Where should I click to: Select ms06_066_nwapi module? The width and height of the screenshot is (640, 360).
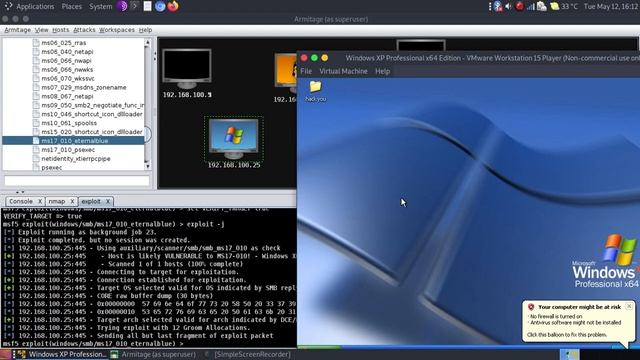(x=67, y=61)
